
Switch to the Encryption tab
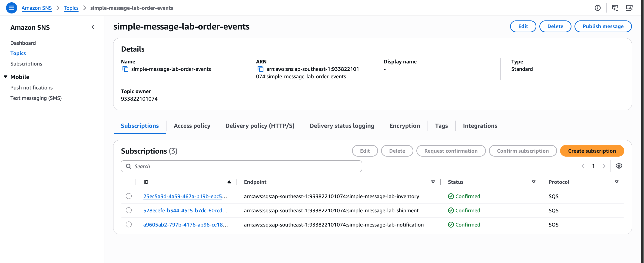pyautogui.click(x=405, y=126)
